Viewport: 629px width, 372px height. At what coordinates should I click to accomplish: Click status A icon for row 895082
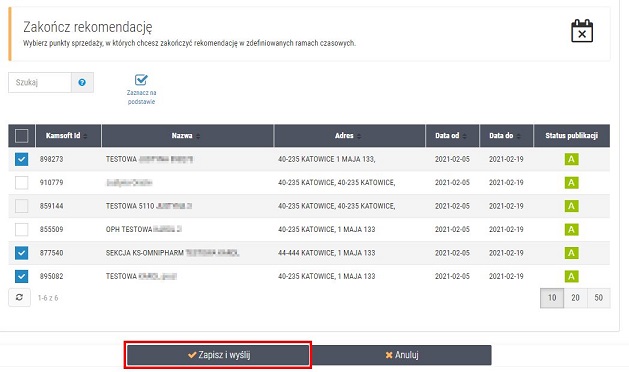[572, 276]
